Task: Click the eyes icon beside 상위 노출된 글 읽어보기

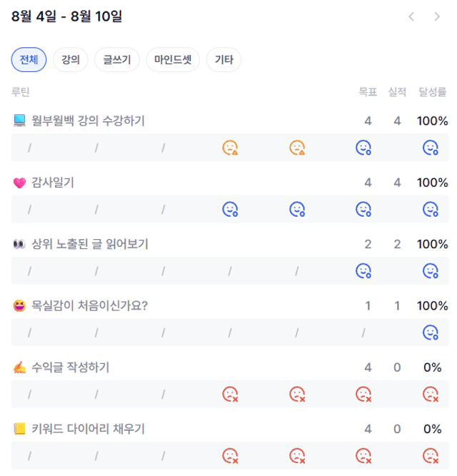Action: [19, 244]
